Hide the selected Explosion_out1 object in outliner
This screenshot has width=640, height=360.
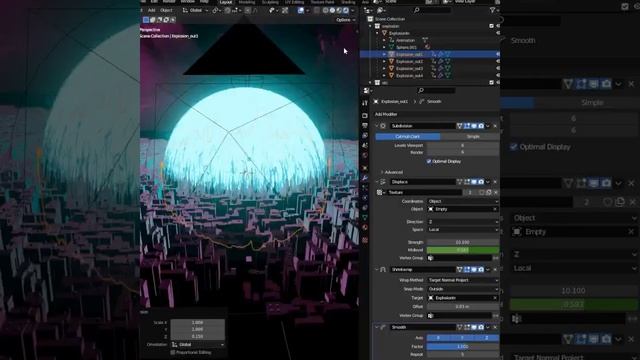click(x=498, y=54)
